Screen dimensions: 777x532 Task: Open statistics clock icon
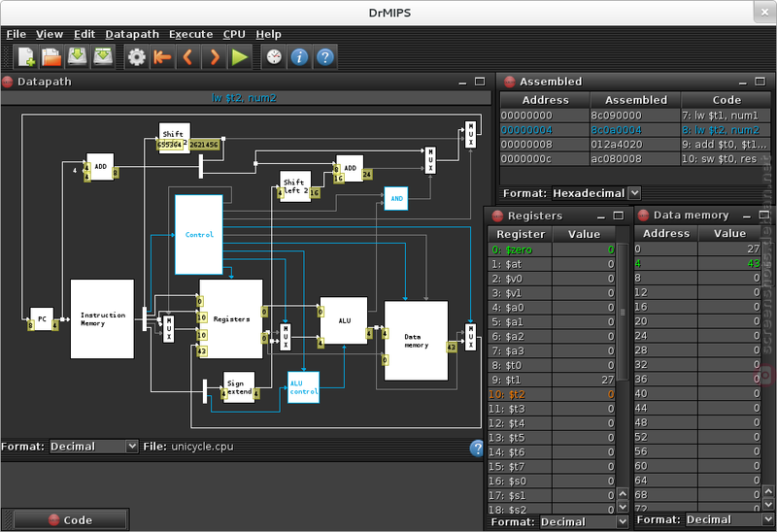(x=274, y=57)
